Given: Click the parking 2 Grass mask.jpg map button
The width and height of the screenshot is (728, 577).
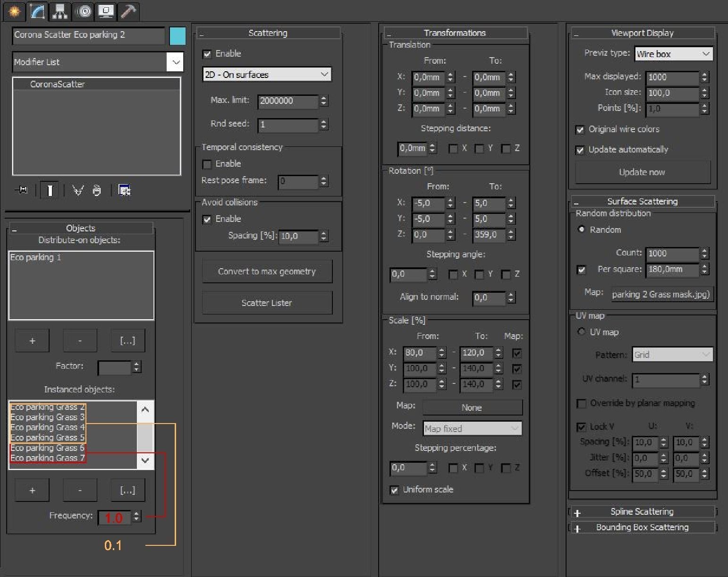Looking at the screenshot, I should [661, 295].
